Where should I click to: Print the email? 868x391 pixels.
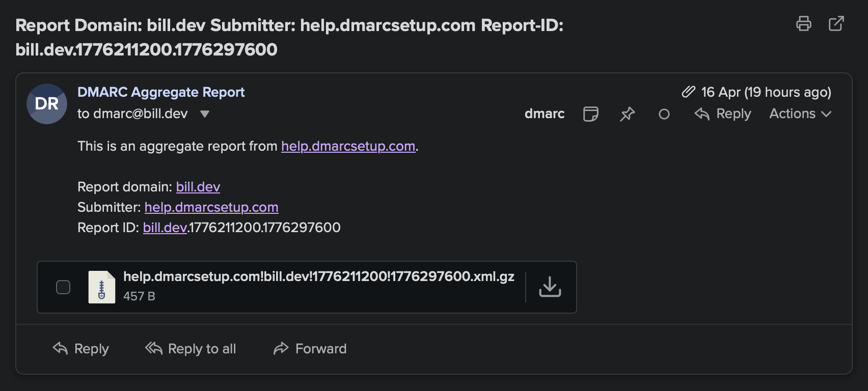point(804,23)
